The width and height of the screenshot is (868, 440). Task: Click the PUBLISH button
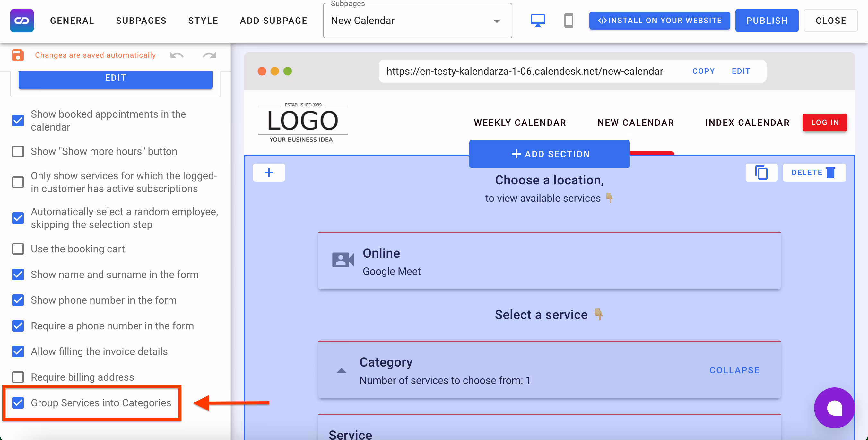coord(767,20)
